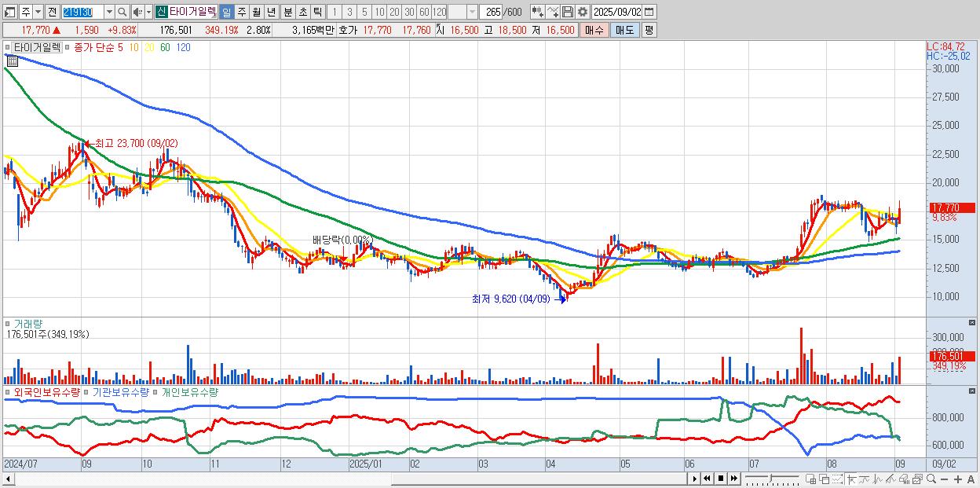Click the play button in bottom controls
The image size is (980, 488).
coord(695,479)
